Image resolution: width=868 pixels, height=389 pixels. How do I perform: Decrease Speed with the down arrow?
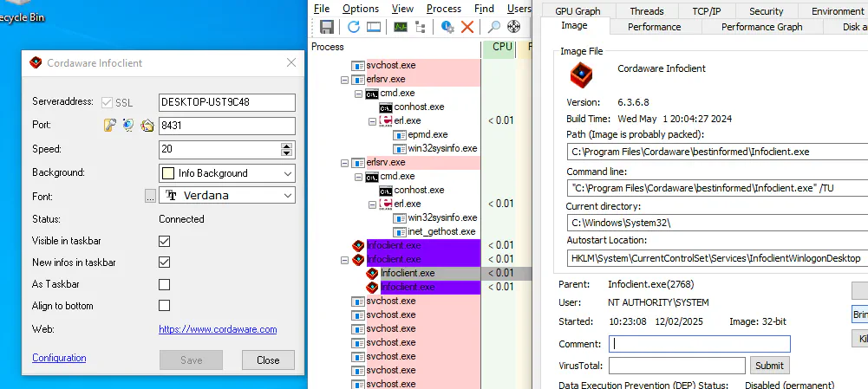286,152
